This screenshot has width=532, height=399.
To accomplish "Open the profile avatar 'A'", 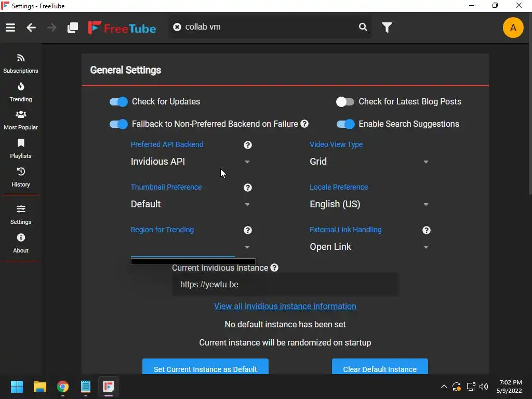I will click(513, 28).
